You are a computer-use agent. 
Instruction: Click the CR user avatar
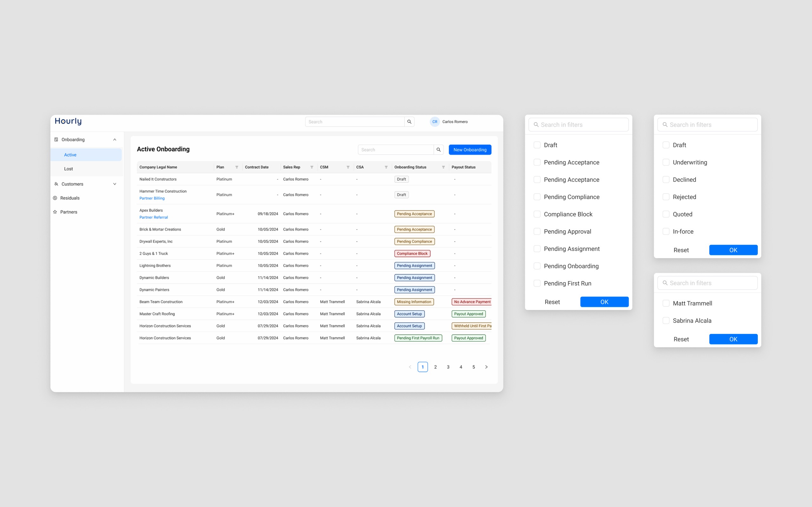tap(435, 122)
